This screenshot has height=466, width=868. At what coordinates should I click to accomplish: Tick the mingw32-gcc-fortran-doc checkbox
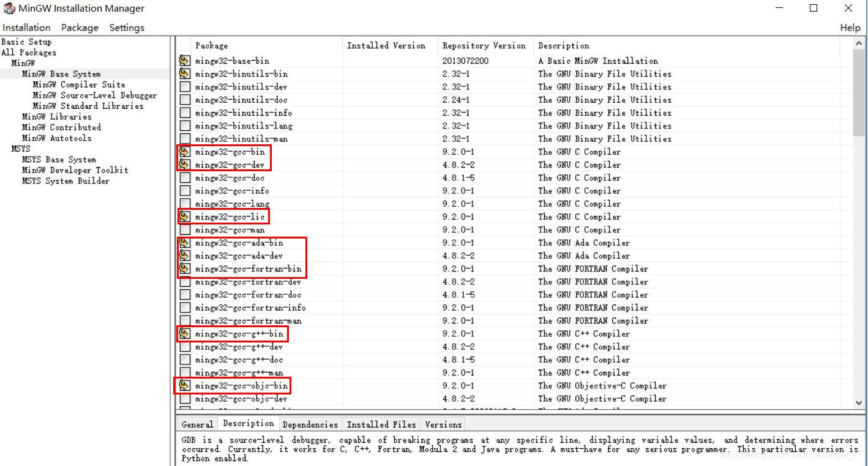pos(185,295)
